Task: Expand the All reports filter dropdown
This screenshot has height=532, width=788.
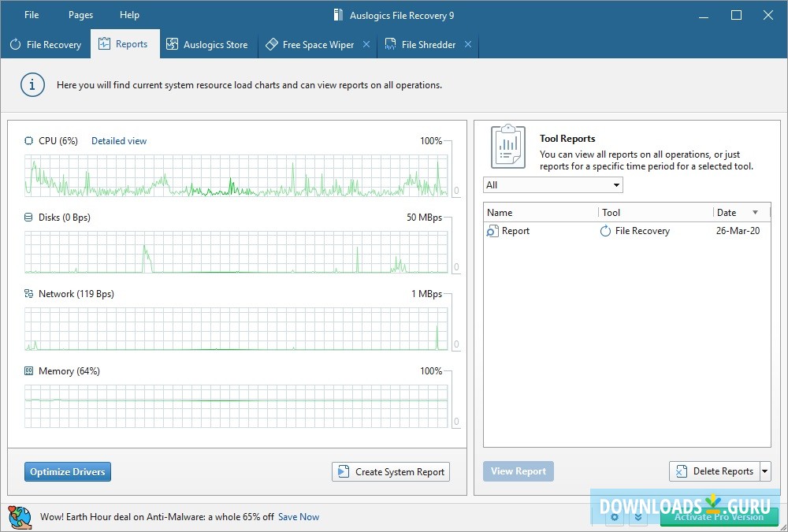Action: click(x=553, y=185)
